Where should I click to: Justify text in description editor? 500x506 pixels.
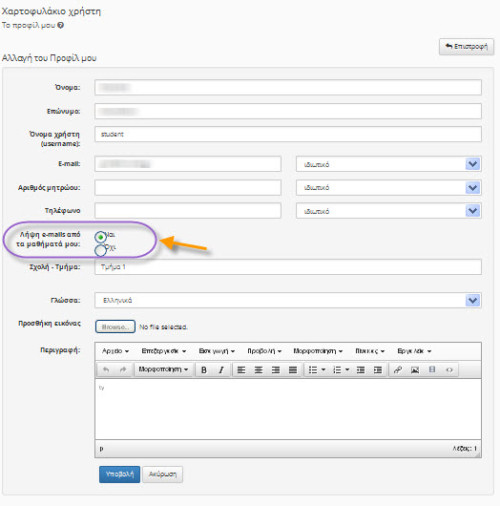coord(293,370)
